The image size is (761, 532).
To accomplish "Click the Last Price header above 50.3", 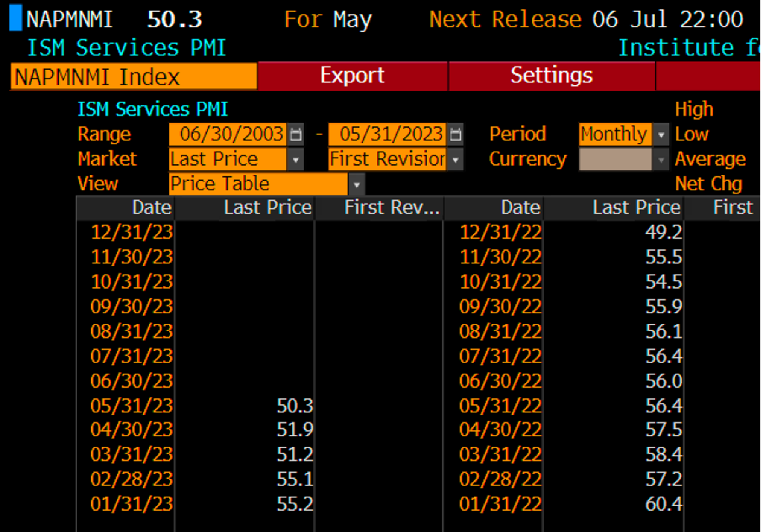I will 244,208.
